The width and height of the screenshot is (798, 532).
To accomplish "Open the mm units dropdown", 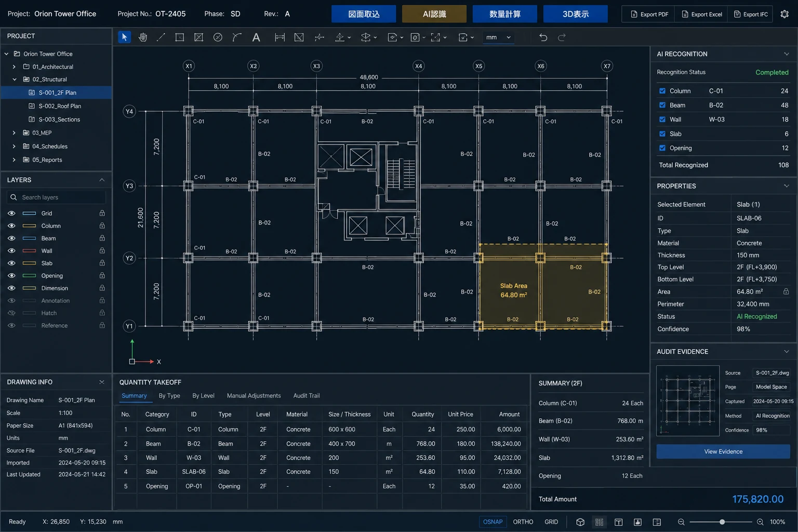I will tap(498, 37).
